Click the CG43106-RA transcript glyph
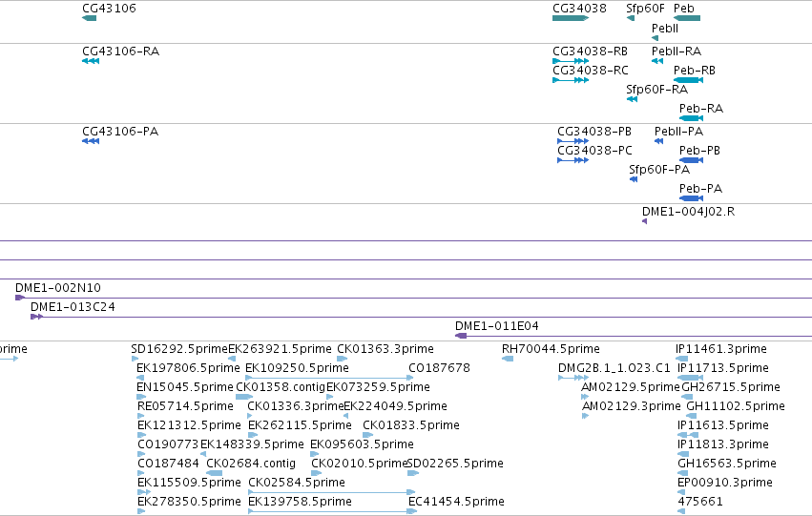The height and width of the screenshot is (516, 812). pyautogui.click(x=91, y=61)
